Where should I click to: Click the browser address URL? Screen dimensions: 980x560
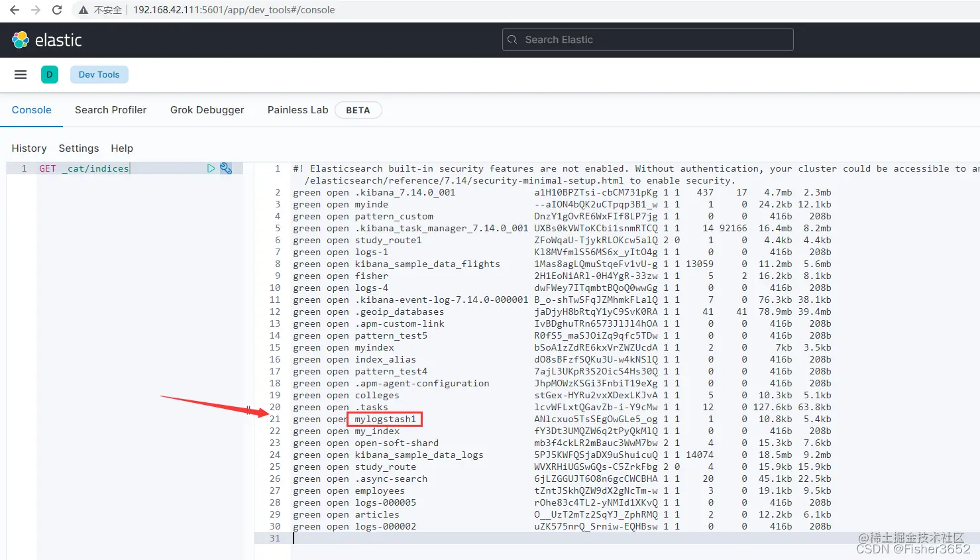[234, 10]
